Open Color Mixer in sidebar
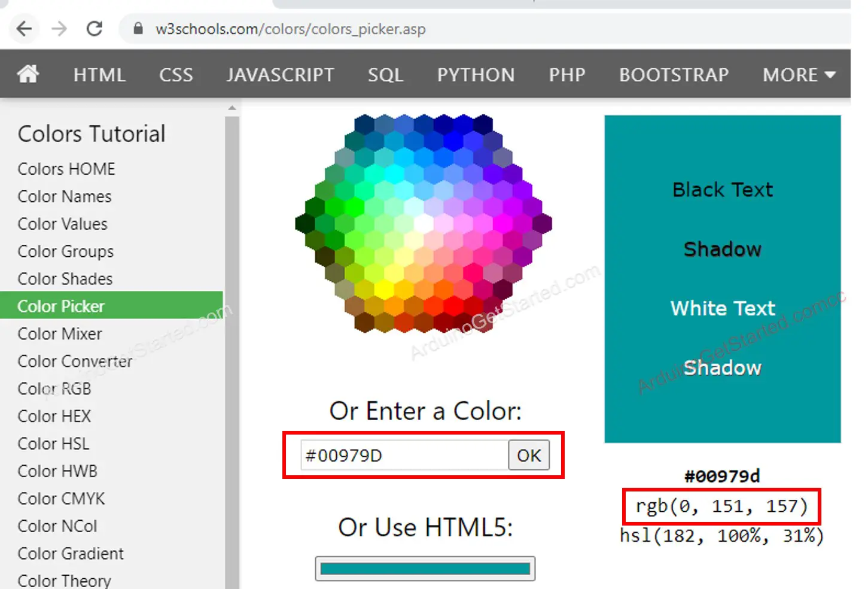 click(60, 334)
